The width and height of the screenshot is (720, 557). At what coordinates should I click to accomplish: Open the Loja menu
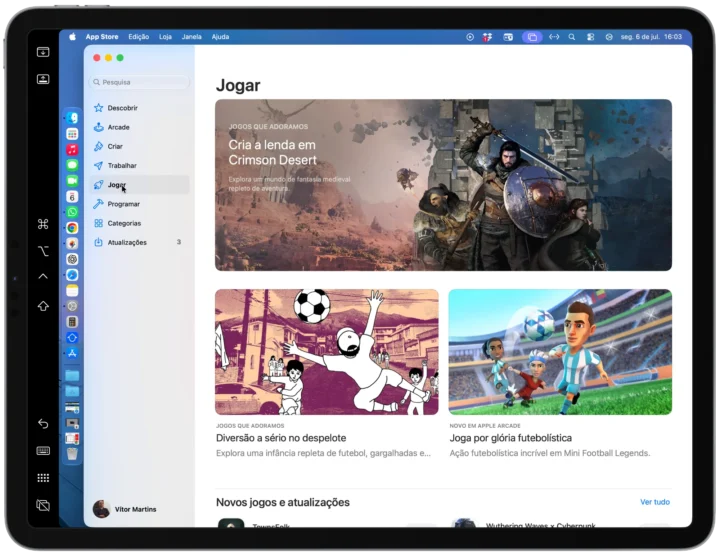click(165, 37)
